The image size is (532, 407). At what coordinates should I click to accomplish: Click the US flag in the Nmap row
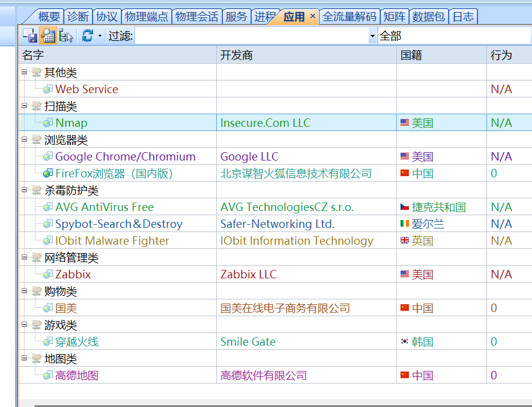tap(405, 122)
